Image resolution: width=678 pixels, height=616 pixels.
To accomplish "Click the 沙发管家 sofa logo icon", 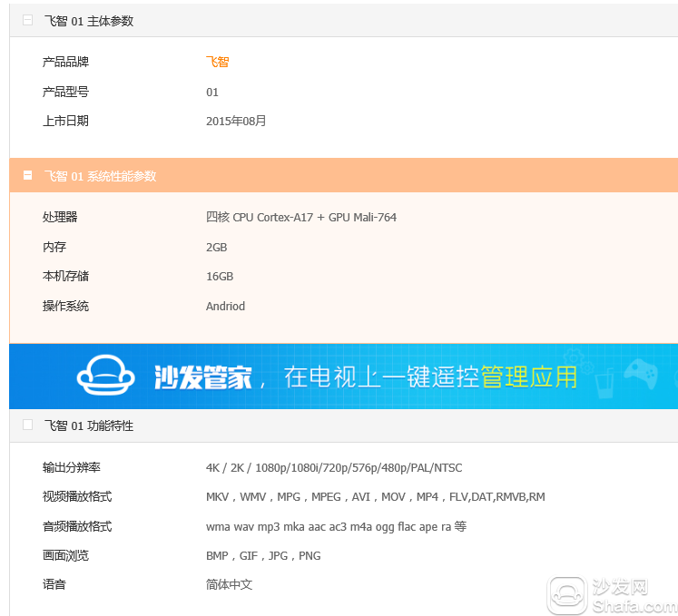I will (106, 375).
